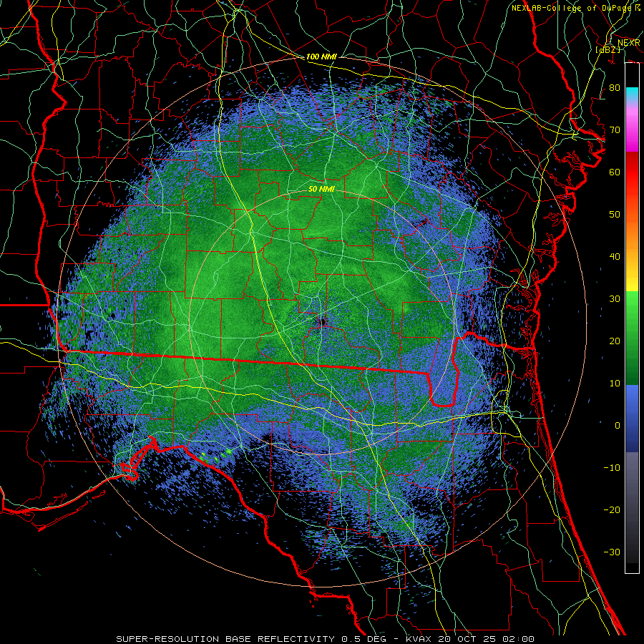Click the -30 dBZ scale value

612,552
